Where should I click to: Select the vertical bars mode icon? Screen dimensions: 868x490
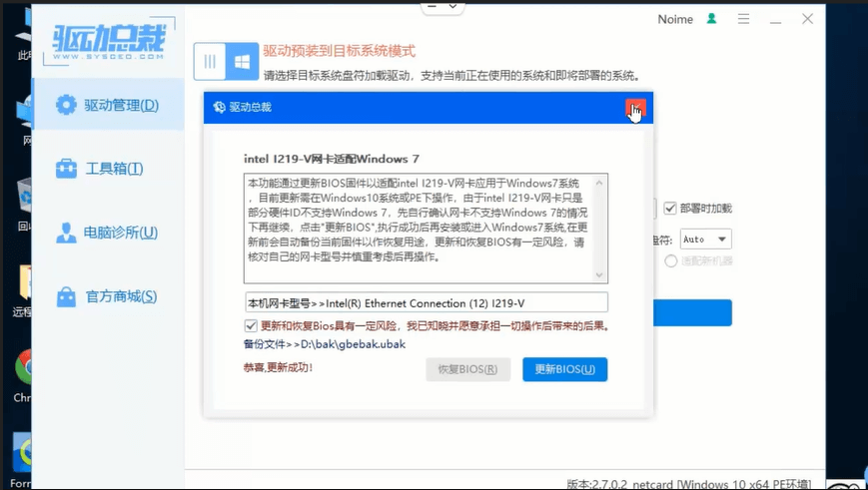(x=210, y=62)
